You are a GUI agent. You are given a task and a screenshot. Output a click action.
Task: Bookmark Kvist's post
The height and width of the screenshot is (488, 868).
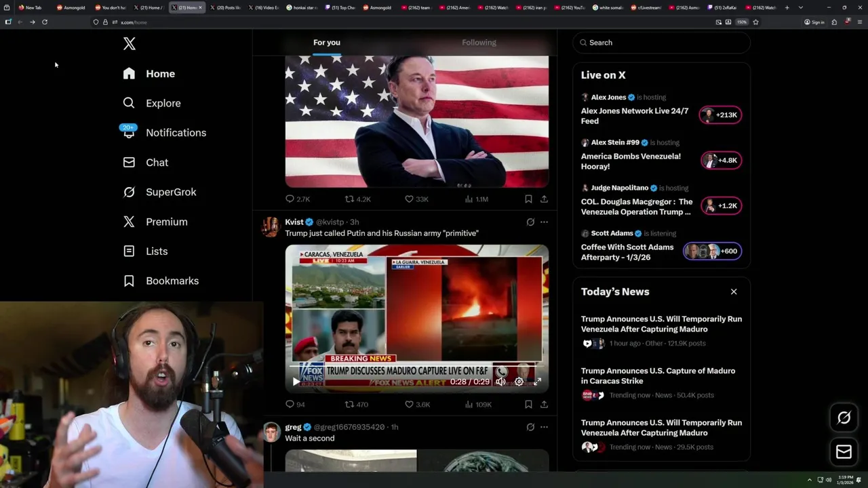(528, 405)
